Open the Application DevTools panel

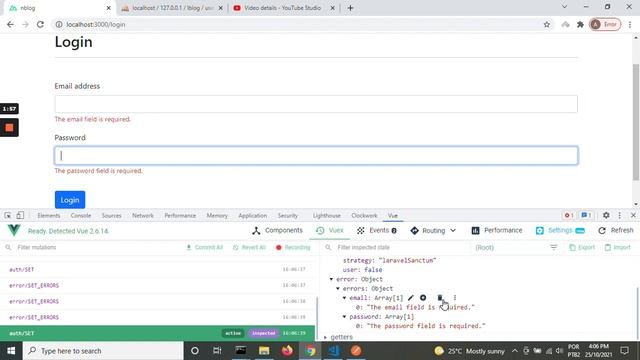point(253,216)
